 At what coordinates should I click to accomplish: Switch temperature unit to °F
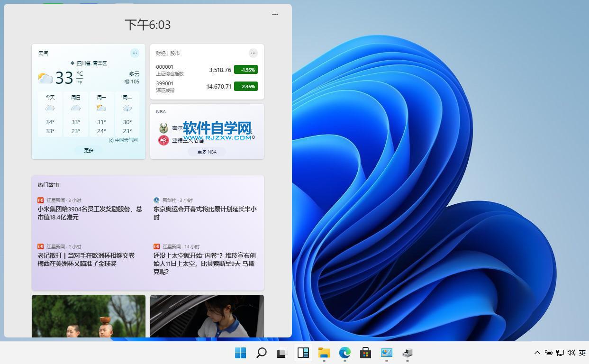click(x=80, y=82)
